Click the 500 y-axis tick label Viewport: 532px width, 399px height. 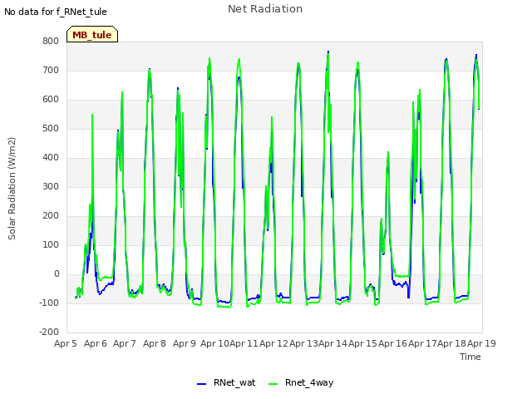pyautogui.click(x=51, y=129)
